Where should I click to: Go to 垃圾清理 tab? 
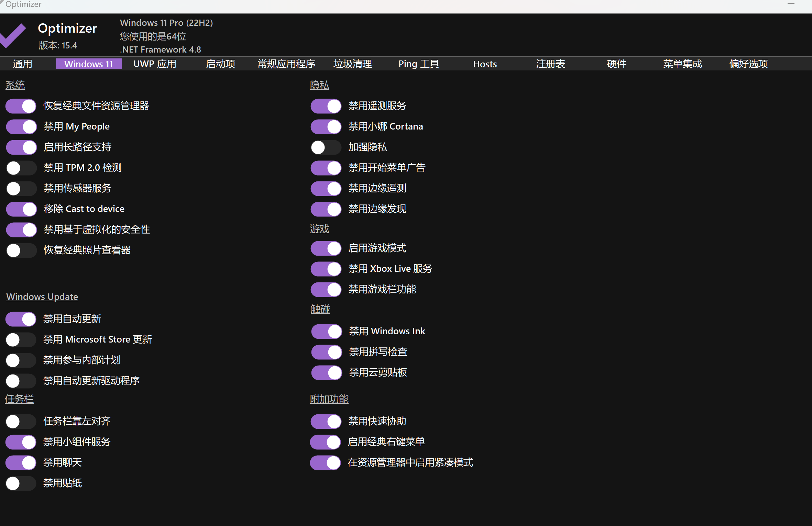pos(352,64)
